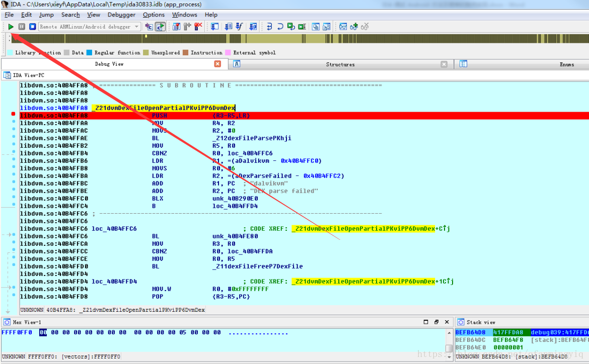Click the Stack view panel icon
589x364 pixels.
461,322
